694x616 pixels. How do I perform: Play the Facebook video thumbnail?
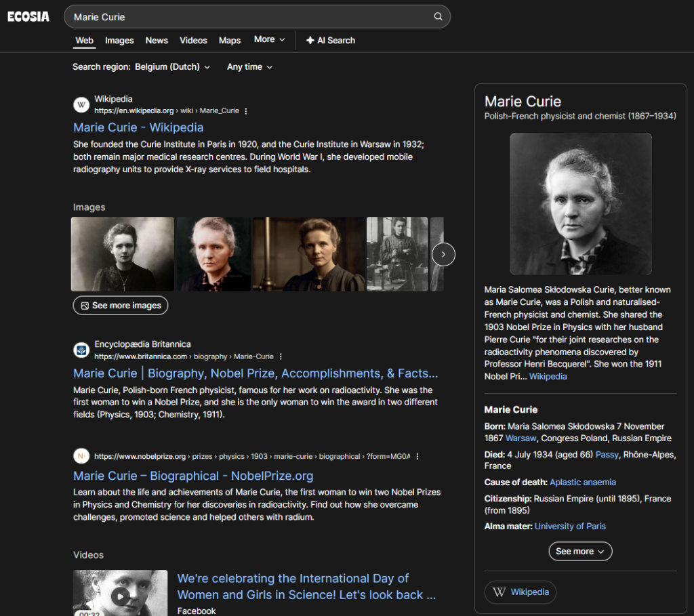tap(120, 596)
